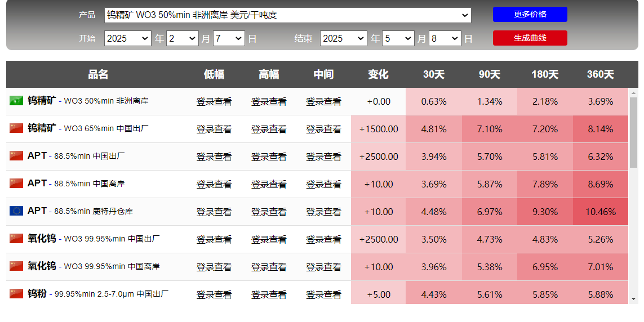The width and height of the screenshot is (644, 322).
Task: Click the red 生成曲线 button
Action: pyautogui.click(x=530, y=38)
